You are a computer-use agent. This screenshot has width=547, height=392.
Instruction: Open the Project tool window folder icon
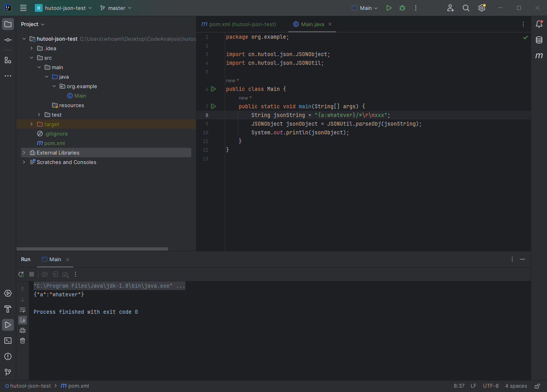(x=8, y=24)
